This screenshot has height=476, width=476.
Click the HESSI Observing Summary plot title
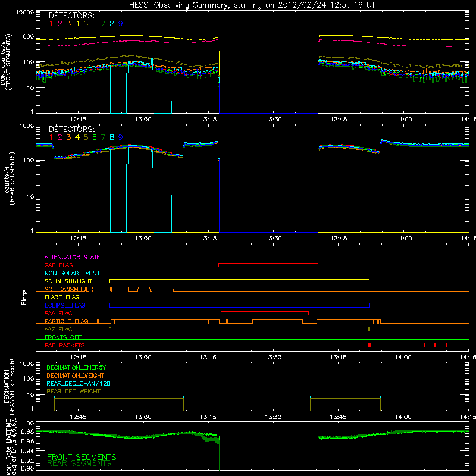(x=252, y=5)
